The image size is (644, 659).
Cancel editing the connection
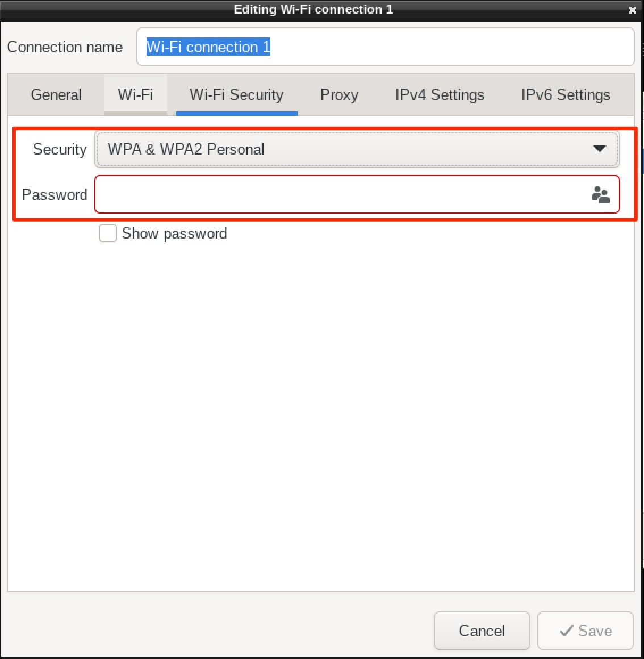[x=482, y=631]
